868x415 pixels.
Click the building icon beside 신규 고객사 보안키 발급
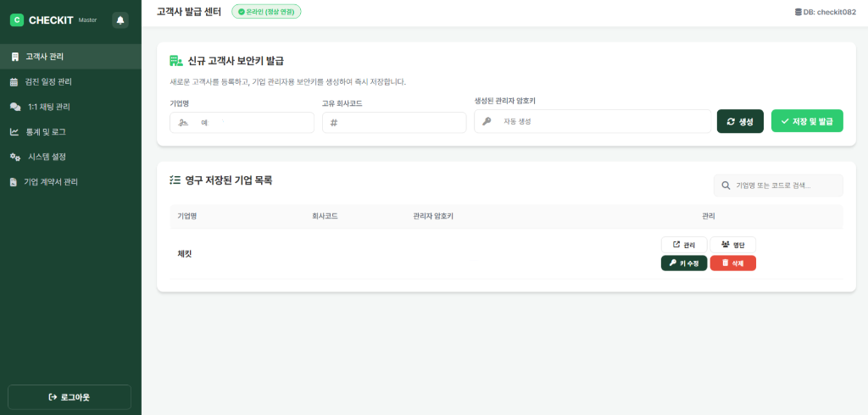click(176, 61)
